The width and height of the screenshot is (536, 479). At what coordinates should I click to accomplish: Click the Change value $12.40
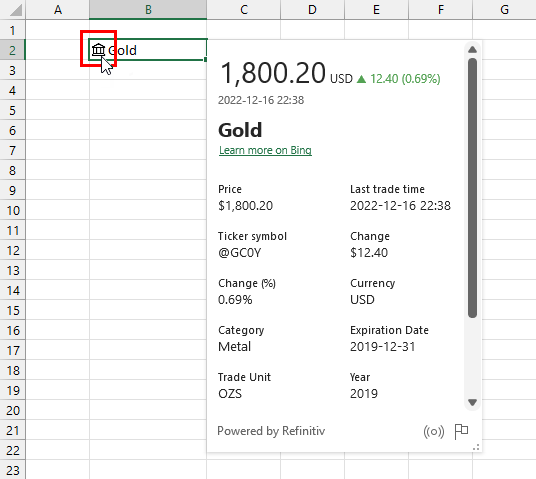[x=369, y=253]
